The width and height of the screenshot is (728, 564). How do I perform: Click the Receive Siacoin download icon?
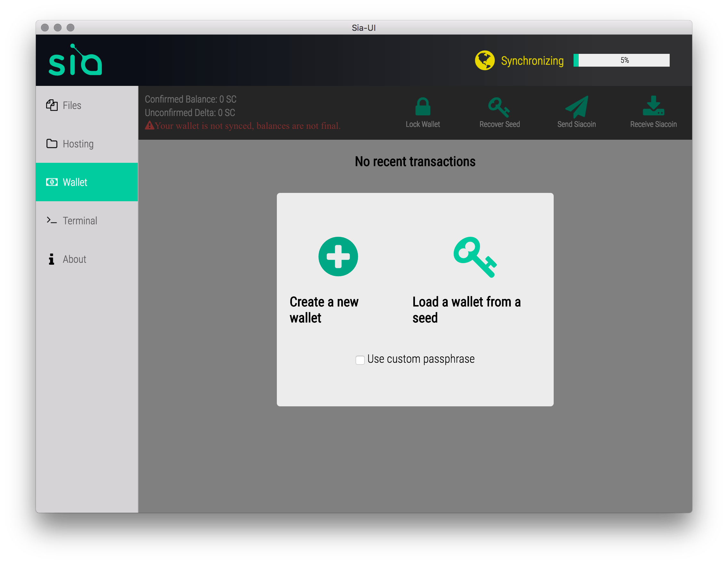pyautogui.click(x=653, y=106)
